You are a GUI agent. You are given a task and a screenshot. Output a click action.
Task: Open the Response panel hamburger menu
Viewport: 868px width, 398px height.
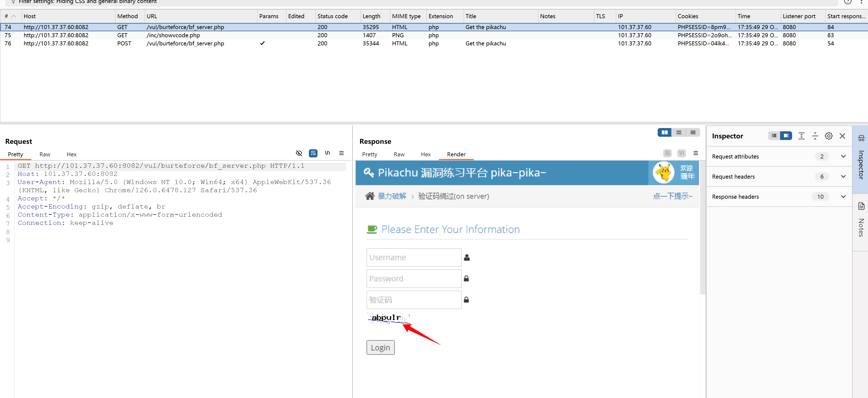point(695,153)
